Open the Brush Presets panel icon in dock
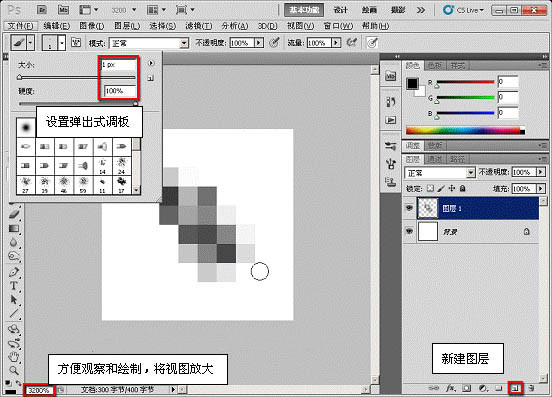Screen dimensions: 552x397 390,146
